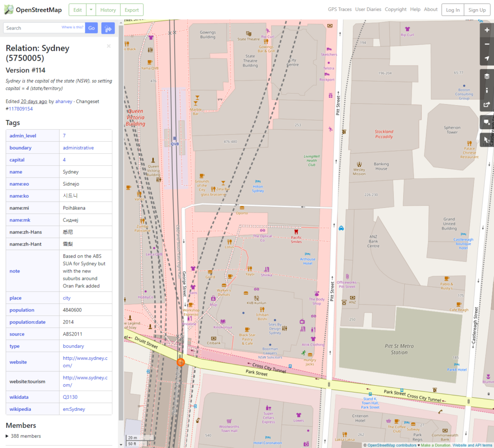Click the Stockland Piccadilly label

click(384, 134)
